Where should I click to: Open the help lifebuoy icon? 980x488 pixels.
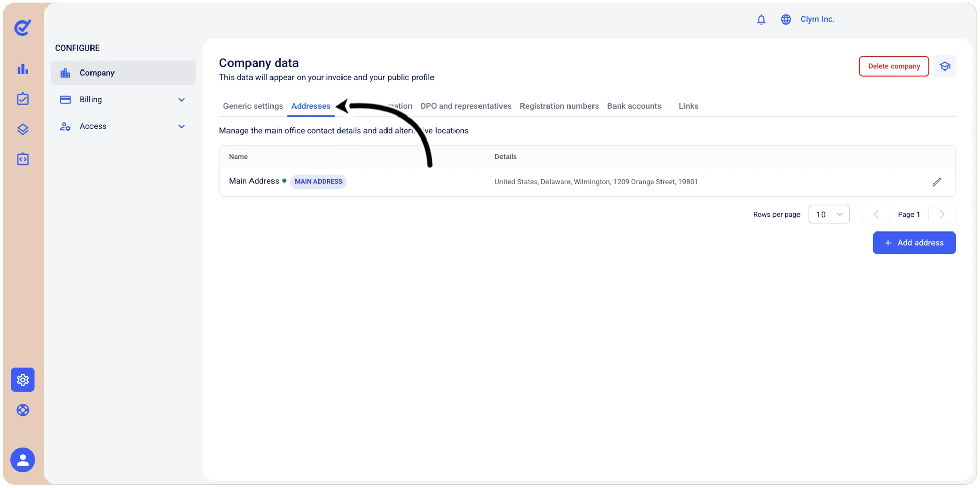(22, 410)
